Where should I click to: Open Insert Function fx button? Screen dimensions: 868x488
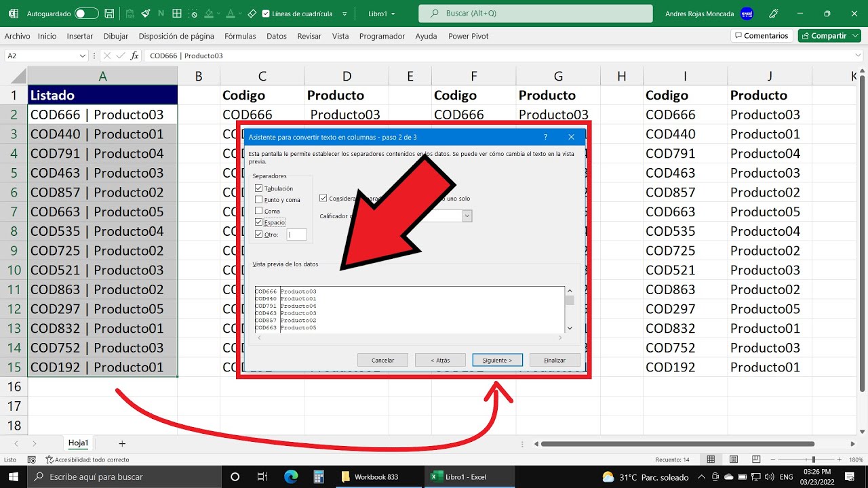(134, 56)
